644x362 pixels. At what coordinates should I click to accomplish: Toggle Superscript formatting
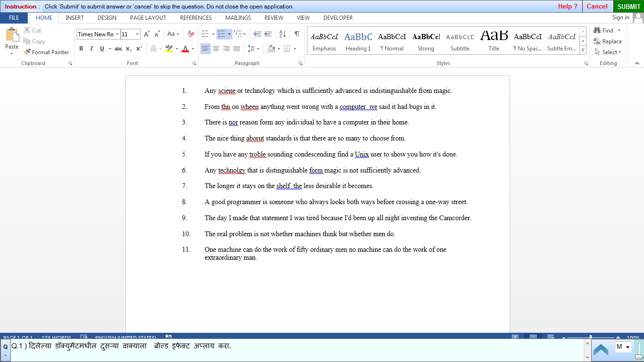(139, 49)
